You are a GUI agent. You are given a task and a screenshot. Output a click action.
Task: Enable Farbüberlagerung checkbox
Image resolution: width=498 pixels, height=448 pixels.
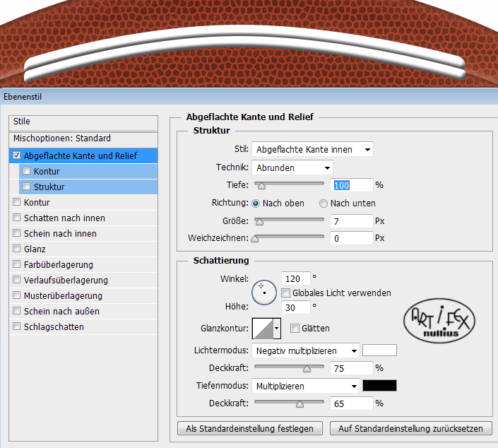click(16, 264)
